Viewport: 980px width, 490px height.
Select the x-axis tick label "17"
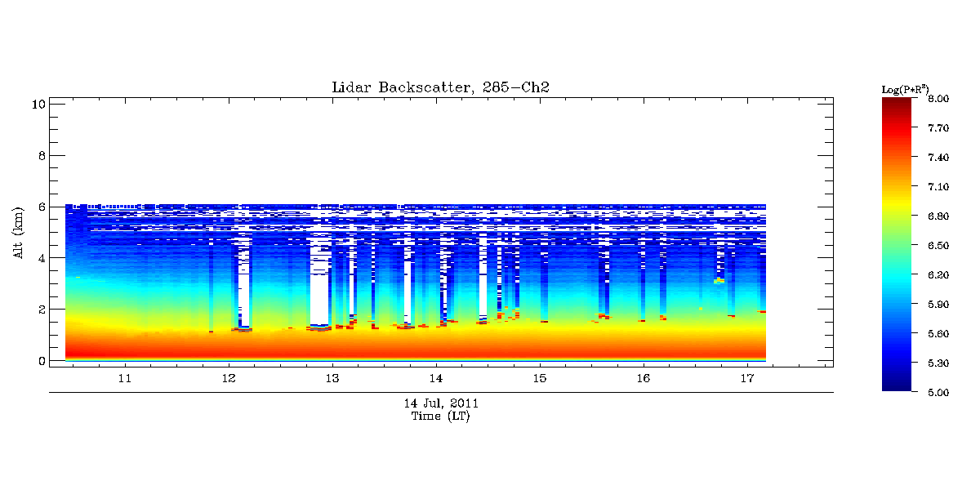pos(747,379)
